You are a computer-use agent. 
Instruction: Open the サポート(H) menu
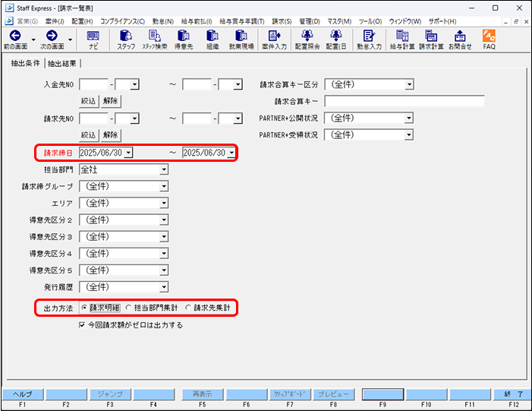442,21
